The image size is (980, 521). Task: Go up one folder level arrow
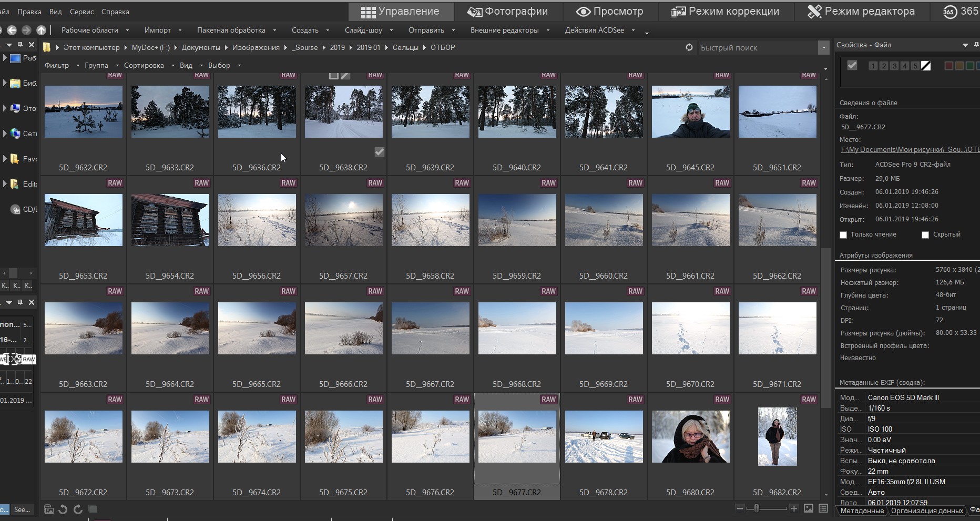point(41,30)
